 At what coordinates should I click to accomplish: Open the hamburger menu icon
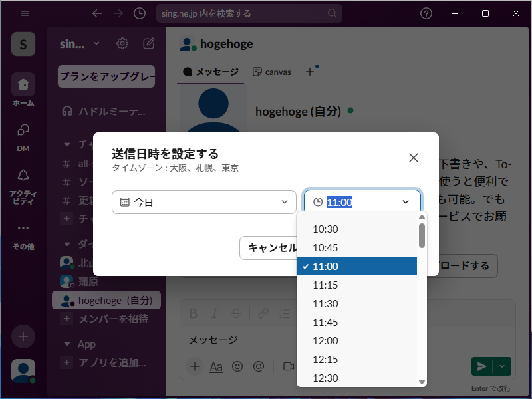pos(25,13)
